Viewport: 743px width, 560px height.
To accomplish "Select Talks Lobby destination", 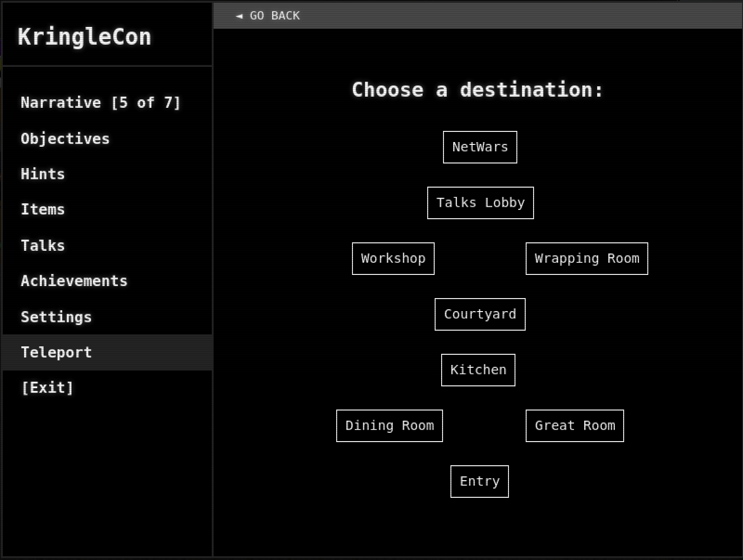I will (x=480, y=203).
